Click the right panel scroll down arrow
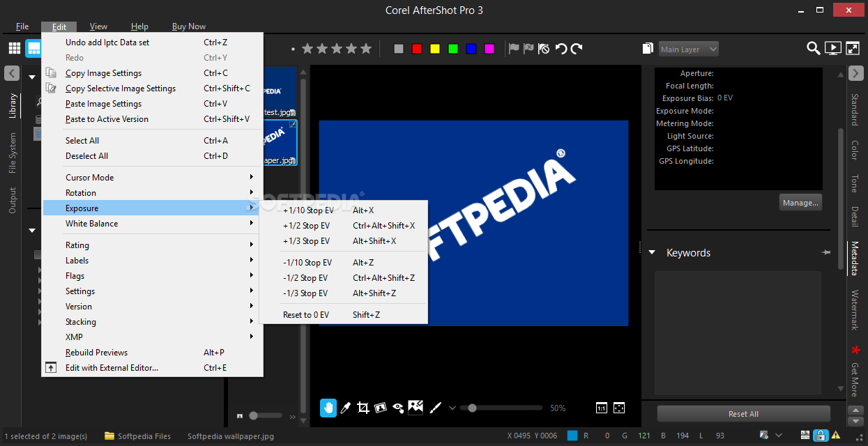The height and width of the screenshot is (446, 868). pyautogui.click(x=840, y=389)
